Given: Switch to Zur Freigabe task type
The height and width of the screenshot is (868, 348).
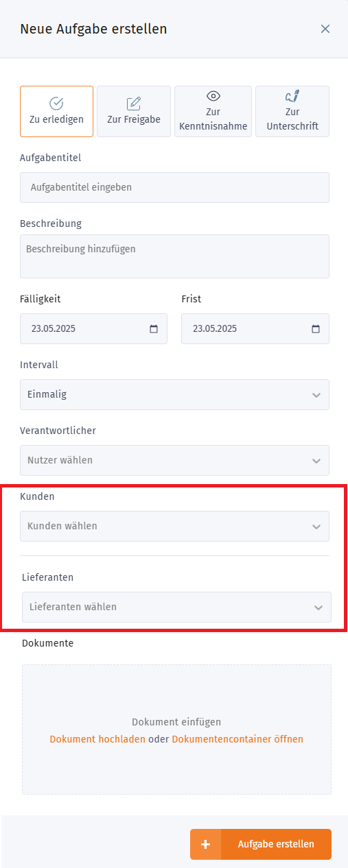Looking at the screenshot, I should pyautogui.click(x=134, y=112).
